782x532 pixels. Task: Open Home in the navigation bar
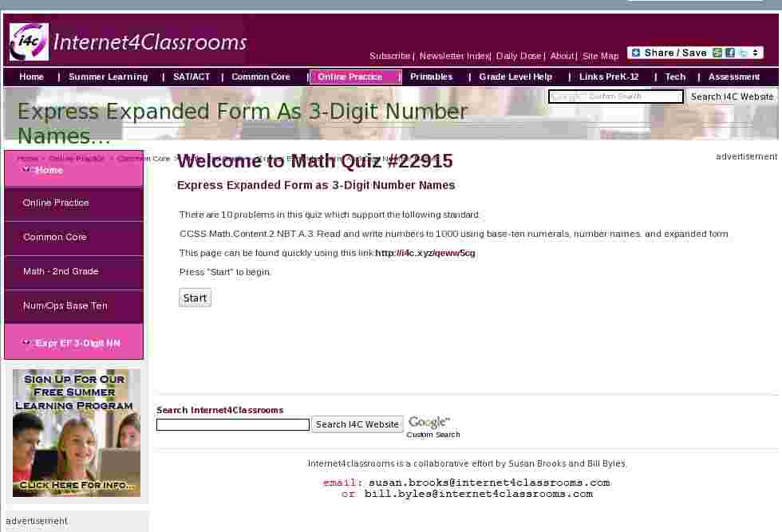(x=31, y=77)
